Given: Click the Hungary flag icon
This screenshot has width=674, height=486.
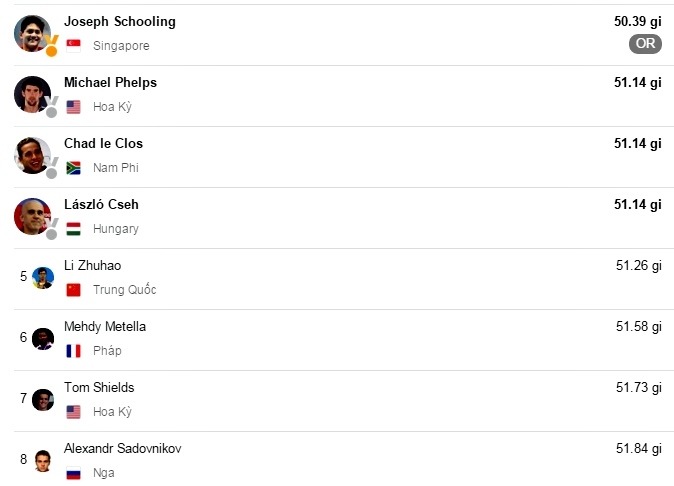Looking at the screenshot, I should 73,229.
